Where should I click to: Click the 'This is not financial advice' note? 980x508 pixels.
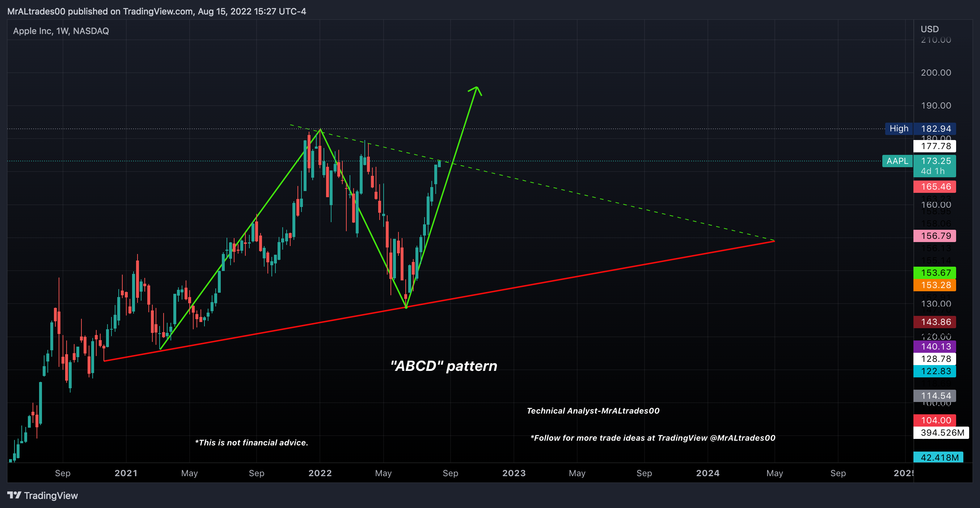(252, 443)
